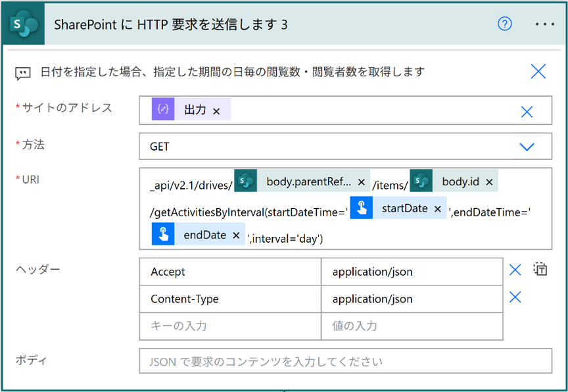
Task: Click the comment speech bubble icon
Action: tap(23, 73)
